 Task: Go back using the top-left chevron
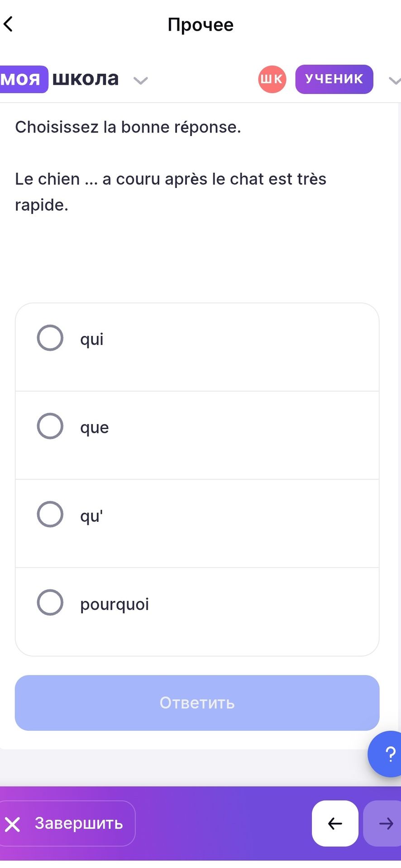9,24
